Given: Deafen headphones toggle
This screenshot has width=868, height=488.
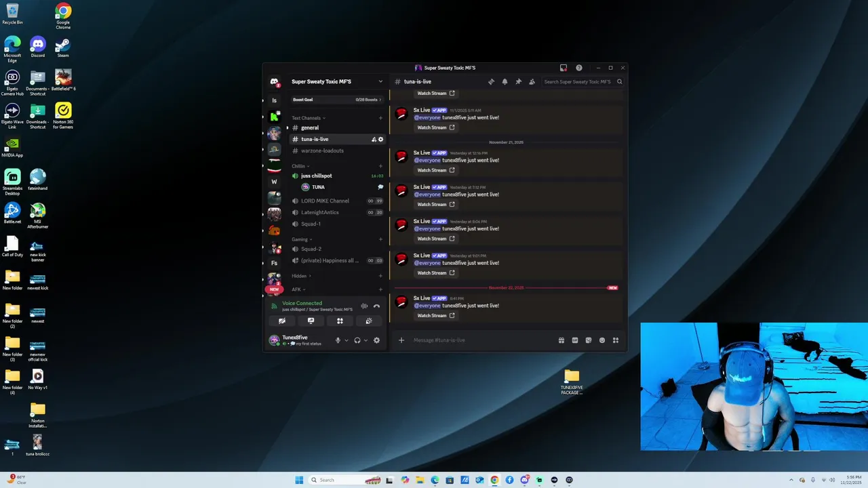Looking at the screenshot, I should [357, 340].
